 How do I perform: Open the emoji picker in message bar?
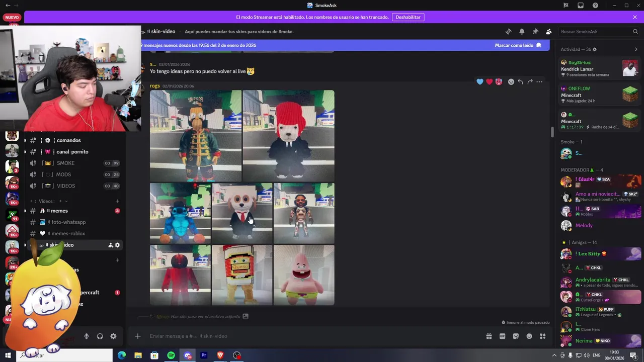529,336
